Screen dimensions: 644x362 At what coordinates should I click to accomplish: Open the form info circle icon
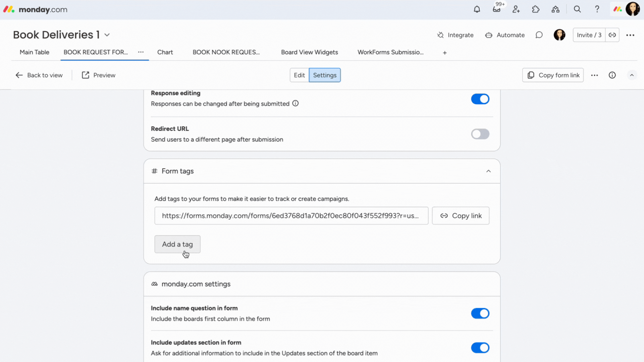tap(612, 75)
